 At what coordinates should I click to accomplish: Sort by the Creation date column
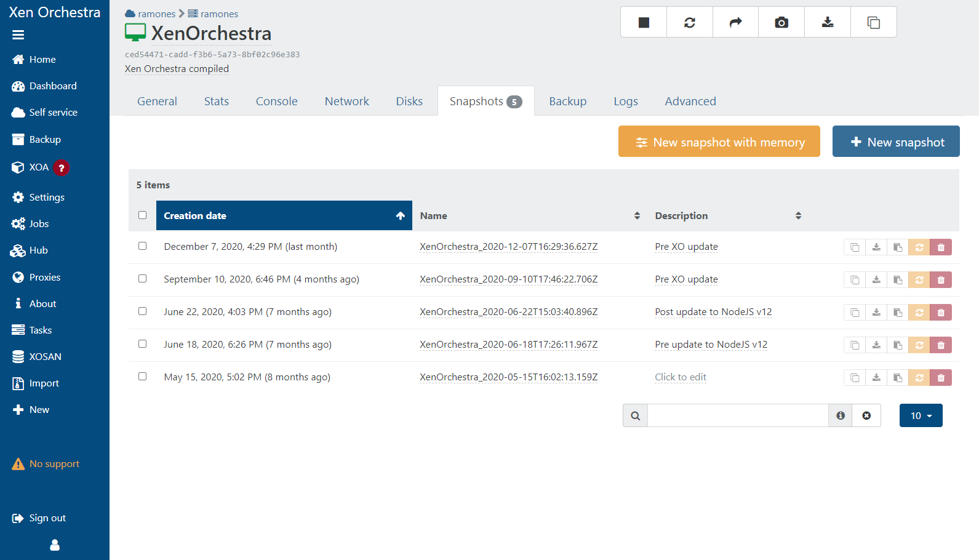(x=284, y=215)
